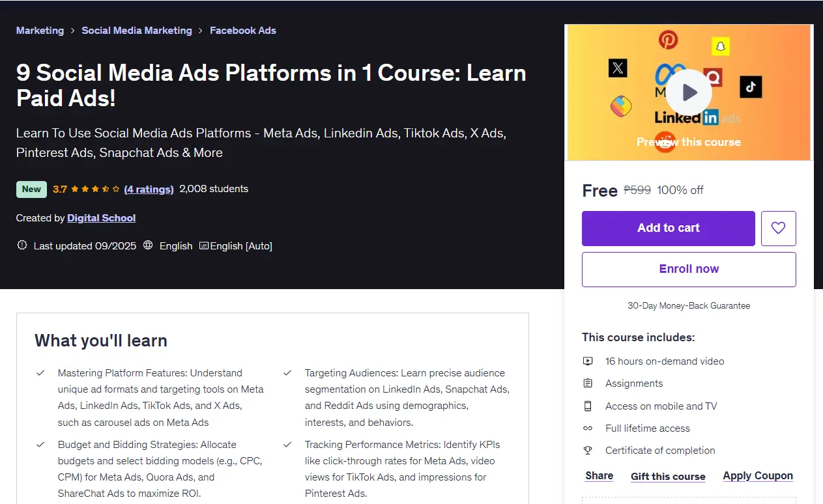Click Apply Coupon
823x504 pixels.
tap(758, 475)
